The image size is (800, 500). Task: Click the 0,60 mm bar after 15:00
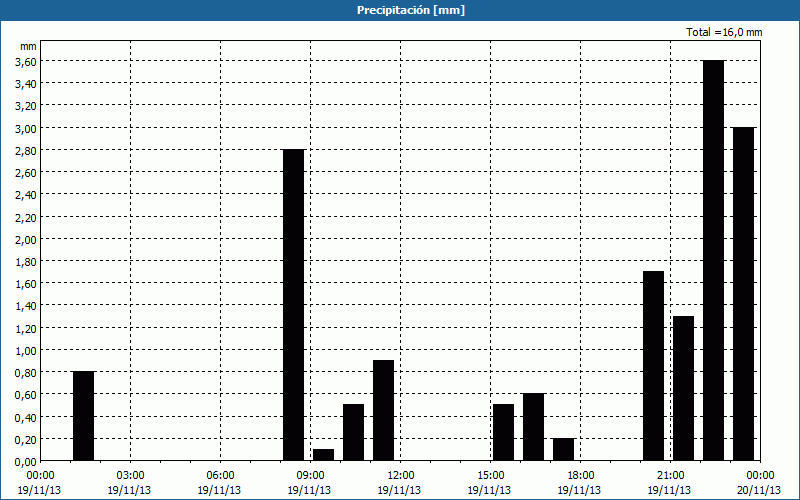534,427
